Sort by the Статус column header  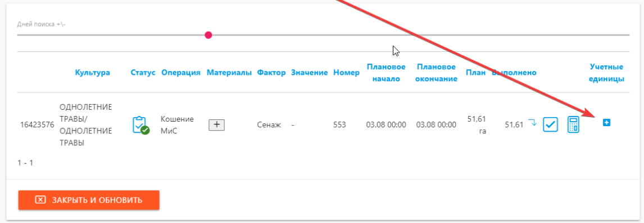143,73
